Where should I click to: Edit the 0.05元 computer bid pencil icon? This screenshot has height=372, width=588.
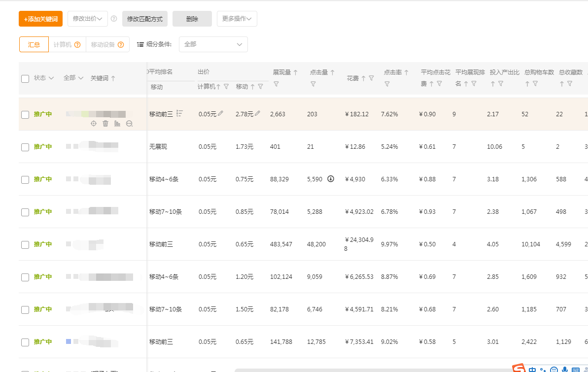click(221, 114)
